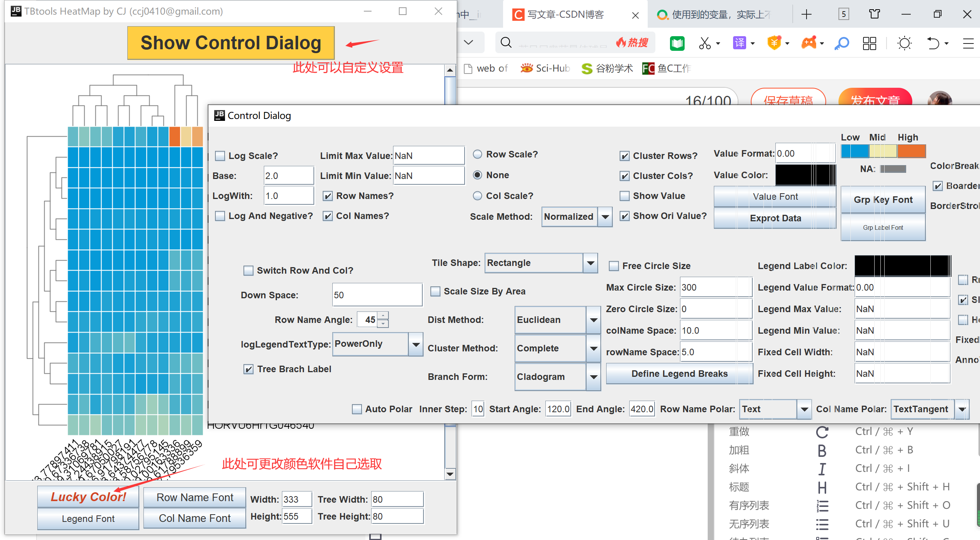This screenshot has width=980, height=540.
Task: Open the Sci-Hub bookmark
Action: [x=545, y=69]
